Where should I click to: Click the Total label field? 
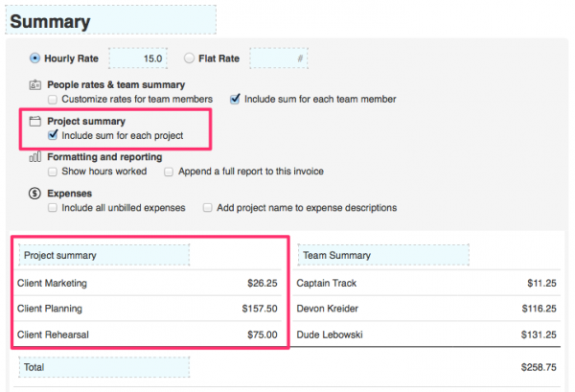(x=103, y=367)
